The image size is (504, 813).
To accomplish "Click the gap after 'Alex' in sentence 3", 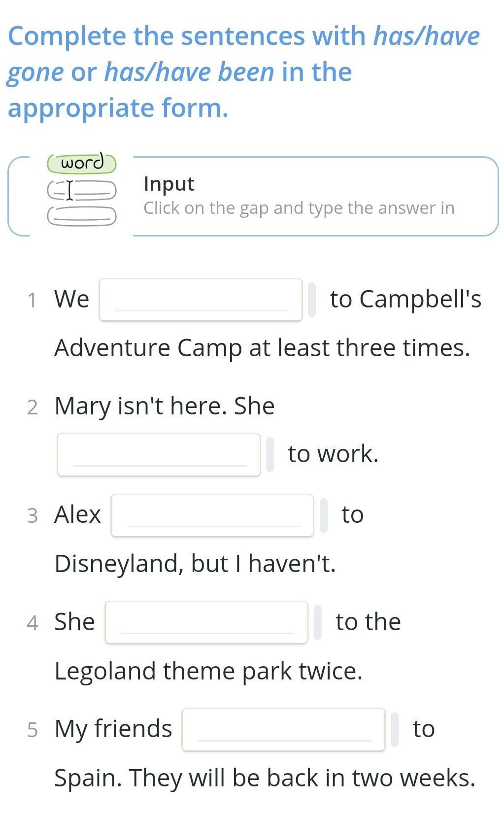I will point(212,515).
